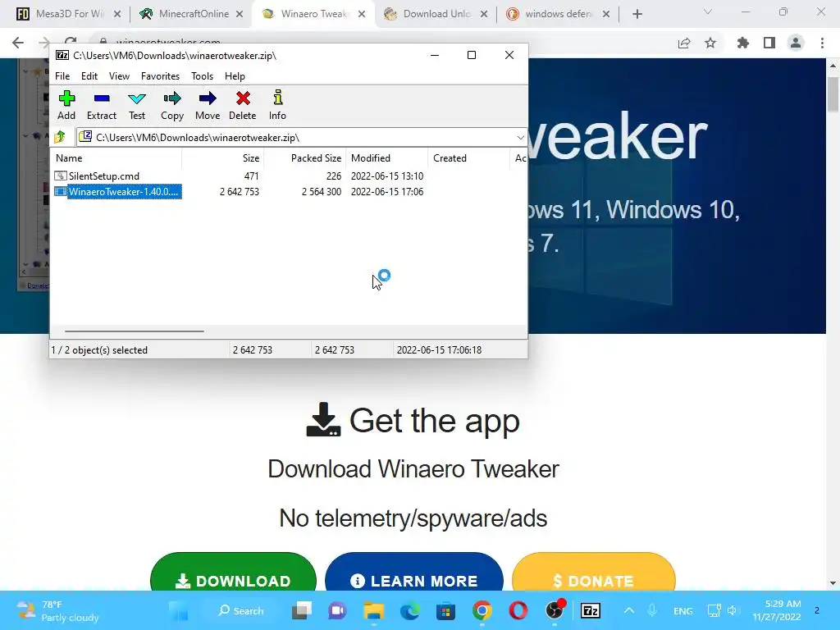Show hidden system tray icons

(x=629, y=610)
